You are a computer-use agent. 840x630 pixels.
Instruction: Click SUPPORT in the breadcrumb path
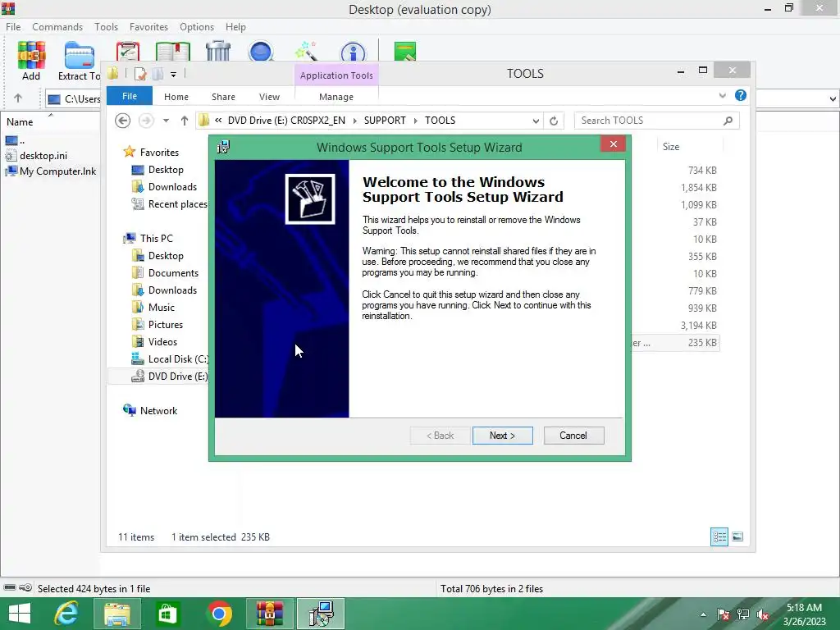click(385, 121)
